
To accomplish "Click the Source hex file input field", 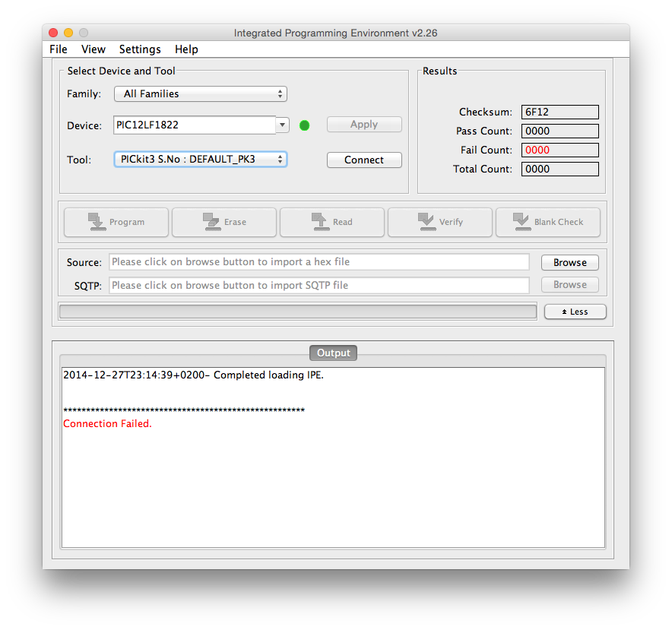I will click(319, 262).
